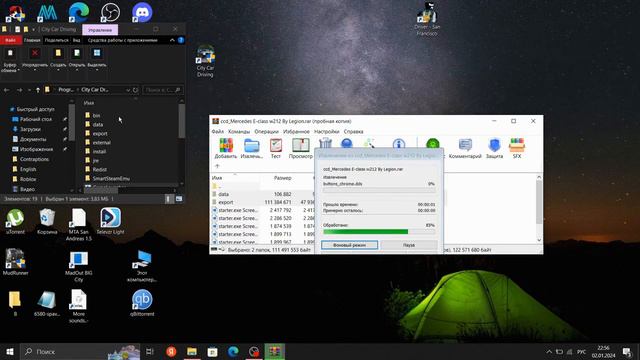Click the Пауза button in extraction dialog
The width and height of the screenshot is (640, 360).
tap(409, 245)
